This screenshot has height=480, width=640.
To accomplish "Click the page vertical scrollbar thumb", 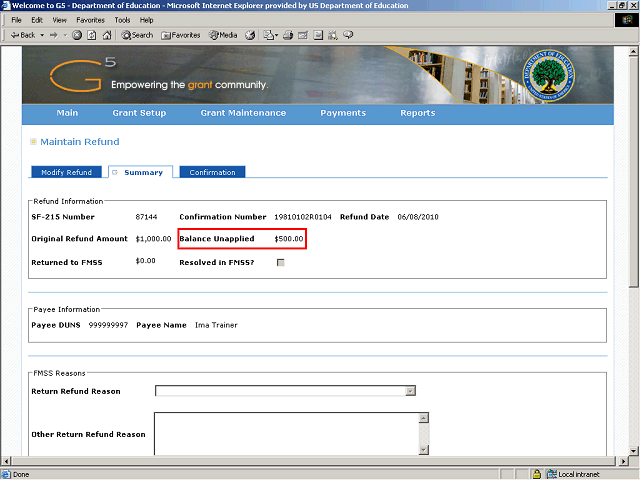I will [633, 172].
